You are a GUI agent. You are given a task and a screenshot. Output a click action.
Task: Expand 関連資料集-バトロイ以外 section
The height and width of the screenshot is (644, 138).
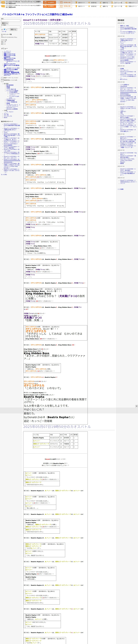2,80
